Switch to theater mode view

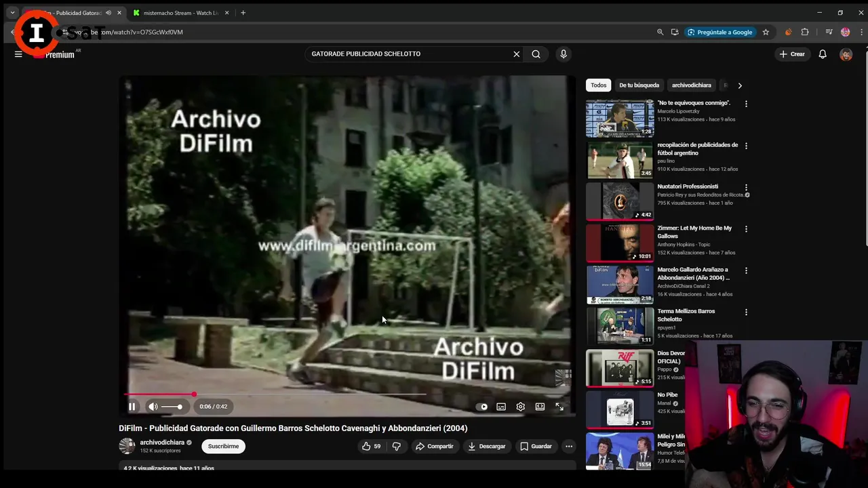[x=540, y=407]
